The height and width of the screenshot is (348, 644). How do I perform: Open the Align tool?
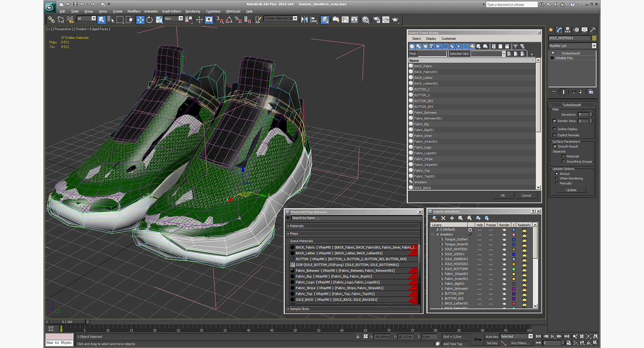tap(314, 20)
